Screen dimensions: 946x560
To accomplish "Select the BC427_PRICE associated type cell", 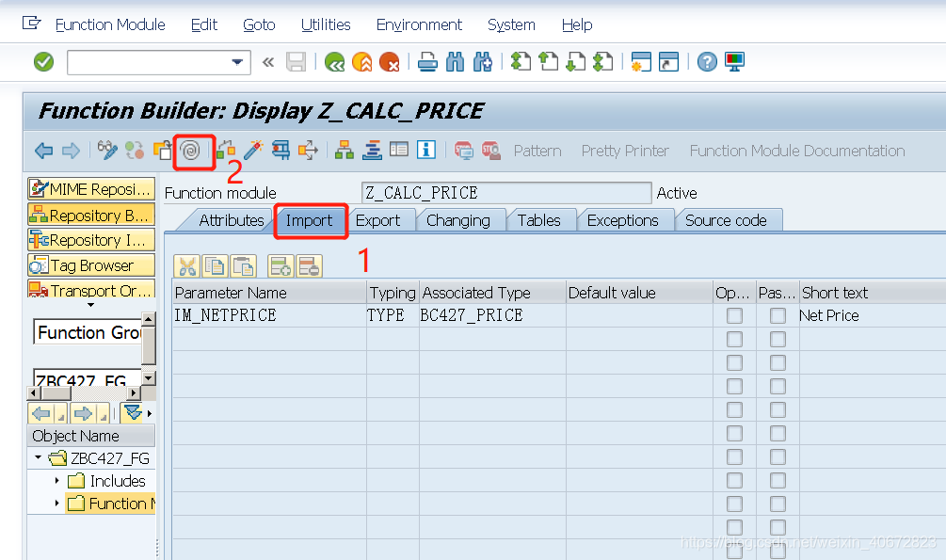I will click(x=492, y=315).
